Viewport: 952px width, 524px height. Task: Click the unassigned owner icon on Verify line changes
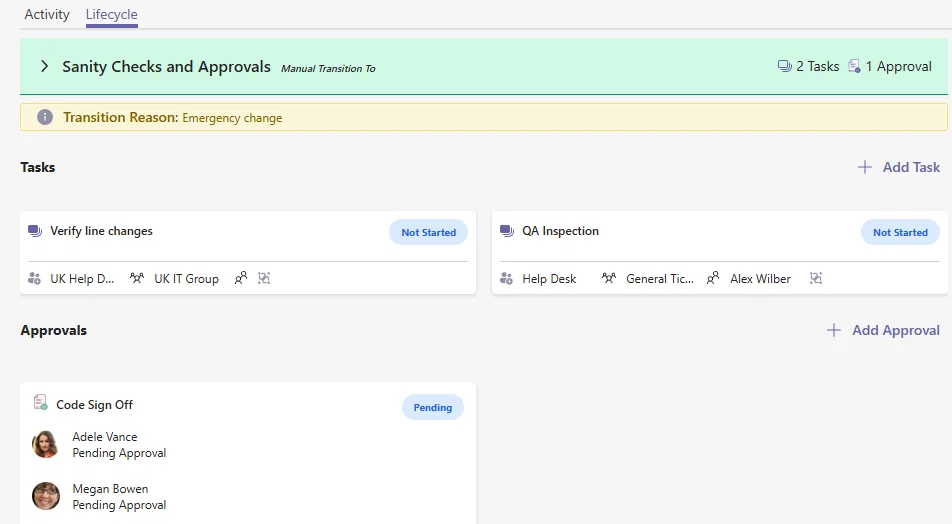(241, 278)
